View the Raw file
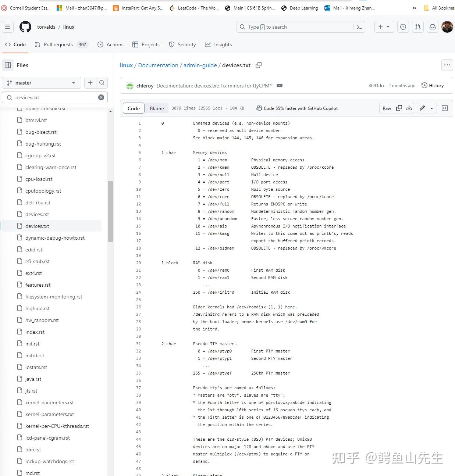The width and height of the screenshot is (455, 476). click(386, 108)
